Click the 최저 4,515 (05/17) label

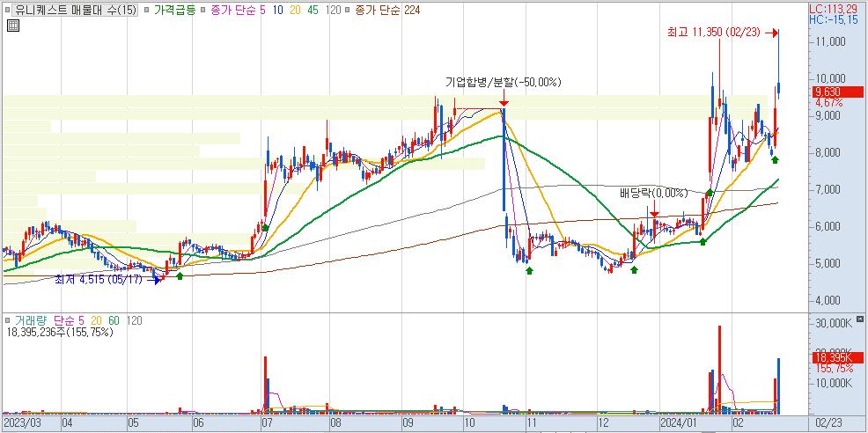tap(99, 280)
